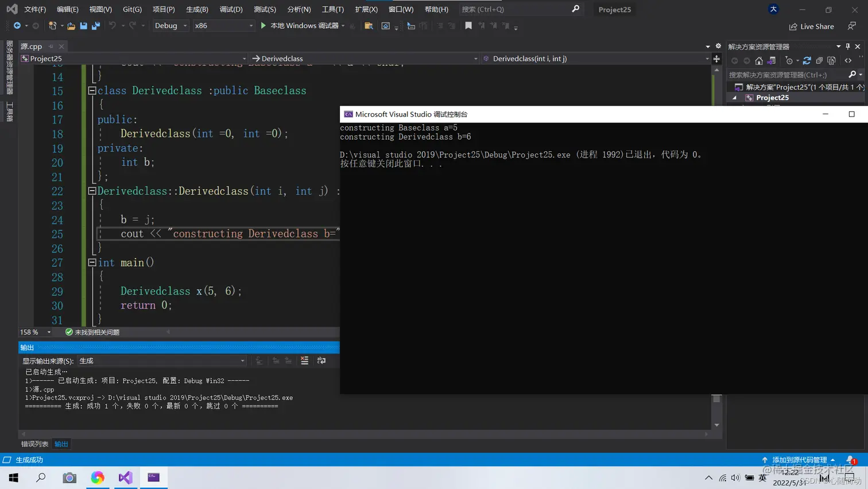Switch to the 错误列表 tab
Viewport: 868px width, 489px height.
(34, 444)
